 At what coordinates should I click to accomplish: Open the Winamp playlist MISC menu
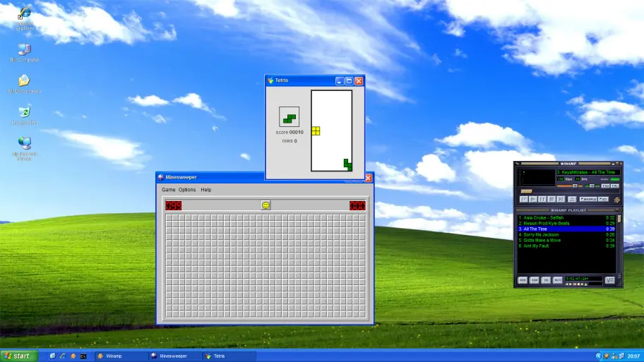(x=558, y=280)
